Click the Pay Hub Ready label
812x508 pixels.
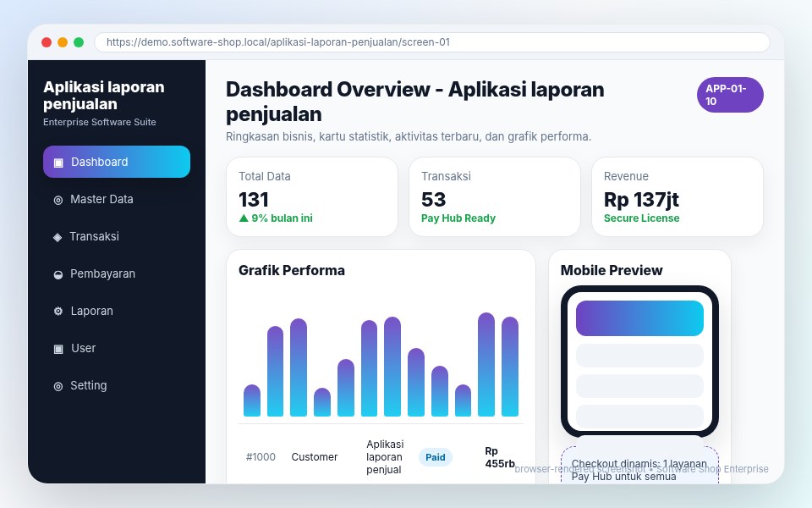[458, 218]
